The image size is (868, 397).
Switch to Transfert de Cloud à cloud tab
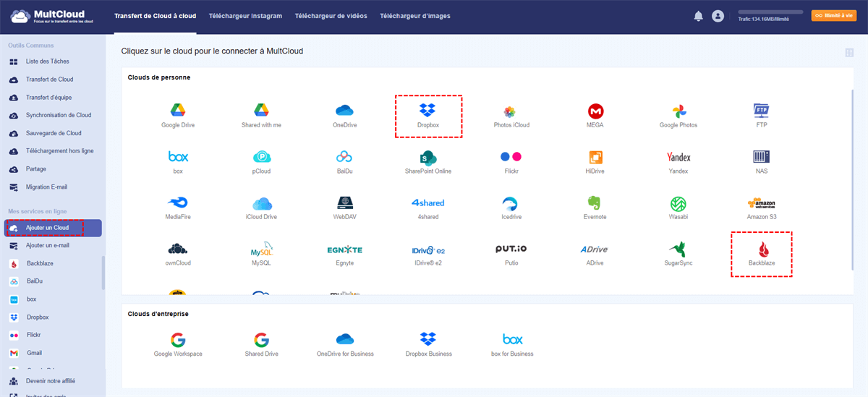click(156, 16)
